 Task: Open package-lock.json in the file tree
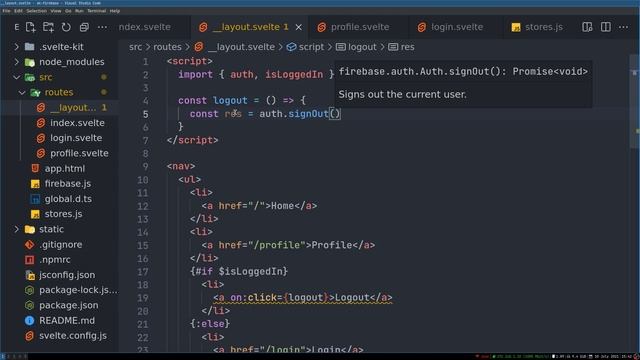[x=59, y=290]
